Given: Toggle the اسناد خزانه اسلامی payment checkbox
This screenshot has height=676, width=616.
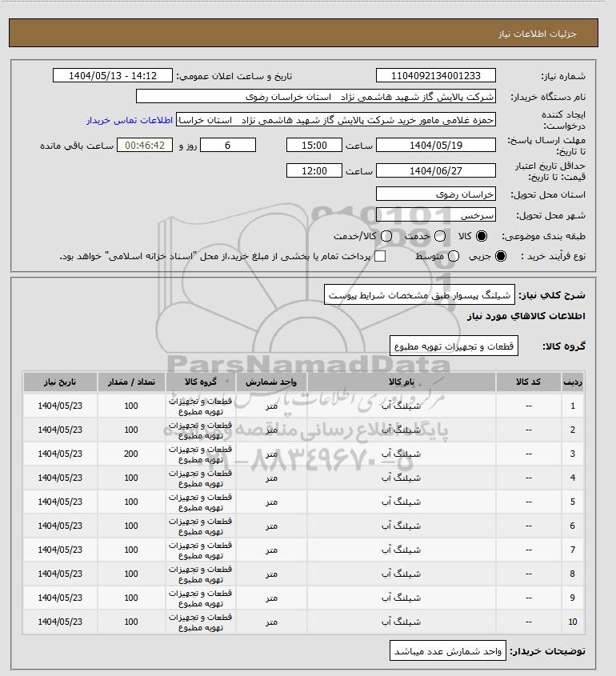Looking at the screenshot, I should (380, 256).
